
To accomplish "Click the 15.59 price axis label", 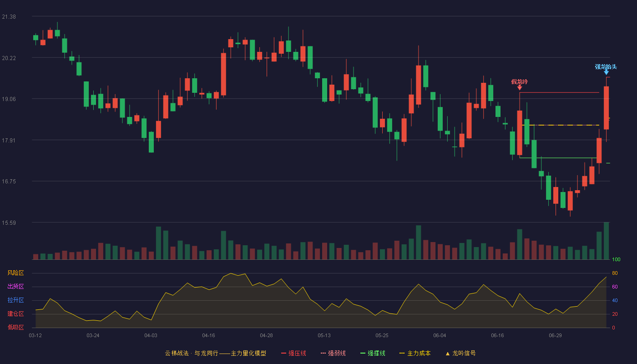I will 9,223.
